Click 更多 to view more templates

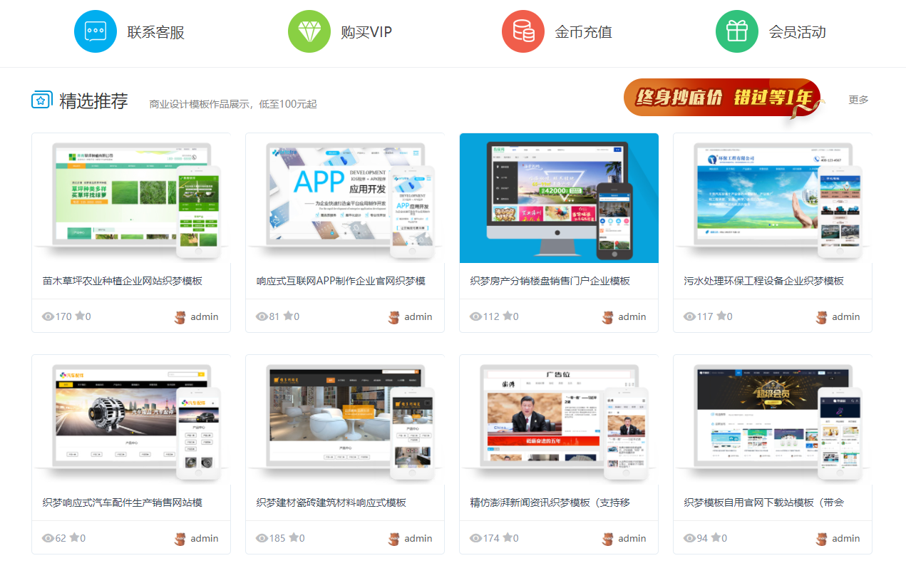tap(858, 100)
